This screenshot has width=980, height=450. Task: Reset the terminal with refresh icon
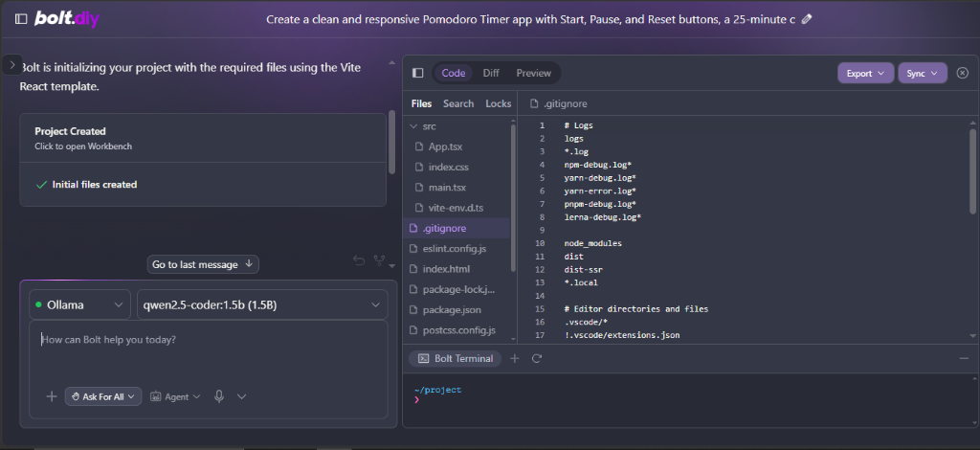[536, 358]
